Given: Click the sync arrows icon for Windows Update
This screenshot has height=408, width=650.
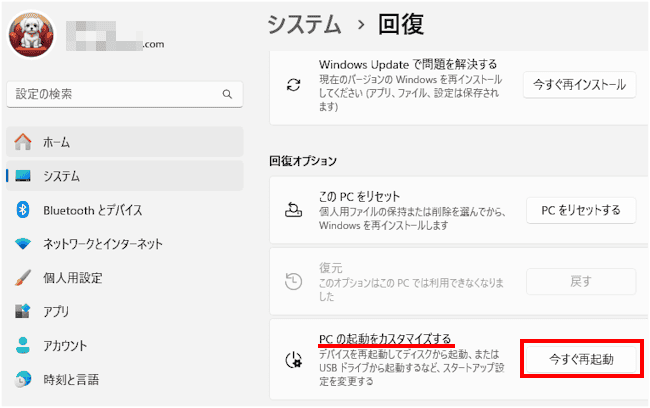Looking at the screenshot, I should (x=293, y=85).
